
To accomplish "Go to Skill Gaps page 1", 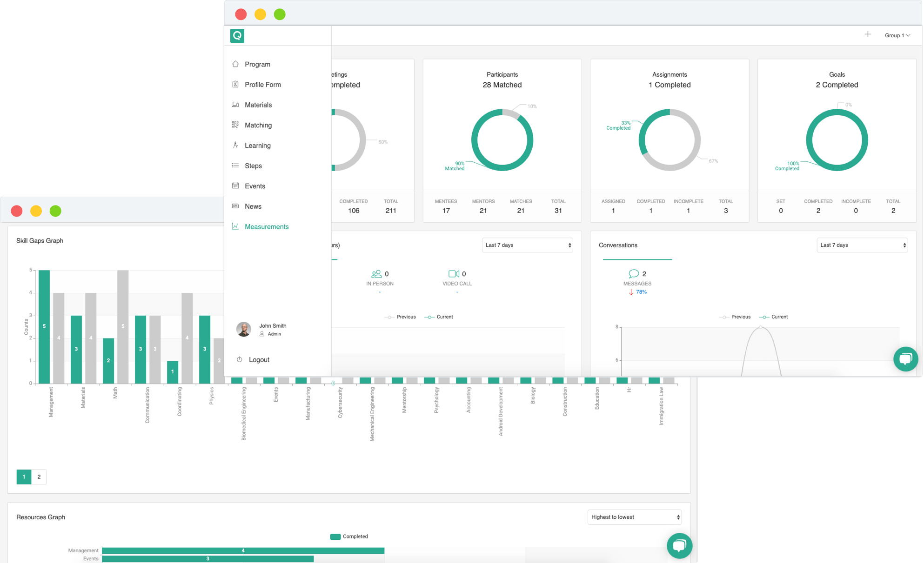I will click(x=24, y=477).
